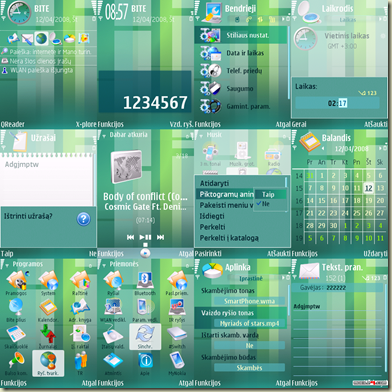Choose Išdiegti from the context menu
Image resolution: width=392 pixels, height=392 pixels.
[212, 216]
